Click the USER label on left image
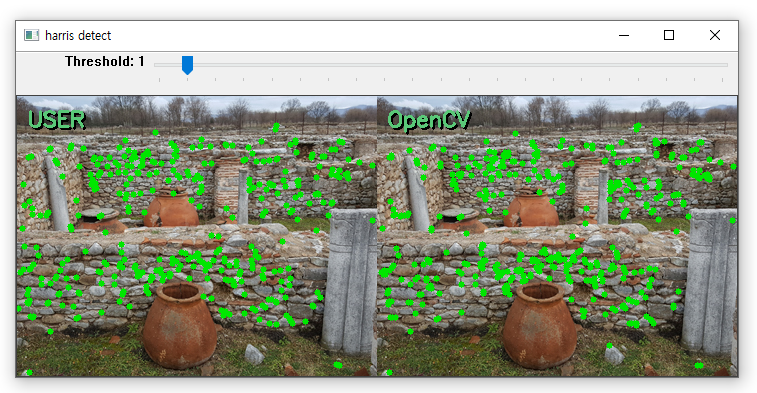The image size is (757, 393). coord(56,120)
